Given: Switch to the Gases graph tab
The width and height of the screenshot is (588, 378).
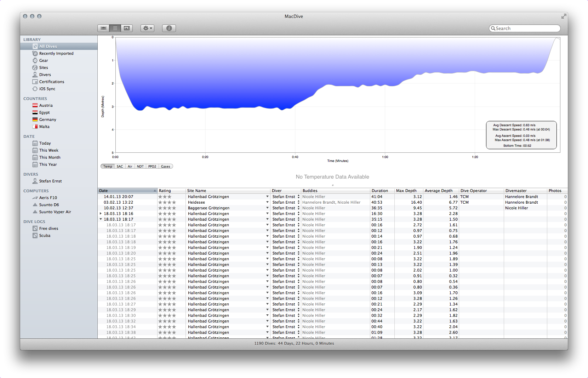Looking at the screenshot, I should (165, 167).
